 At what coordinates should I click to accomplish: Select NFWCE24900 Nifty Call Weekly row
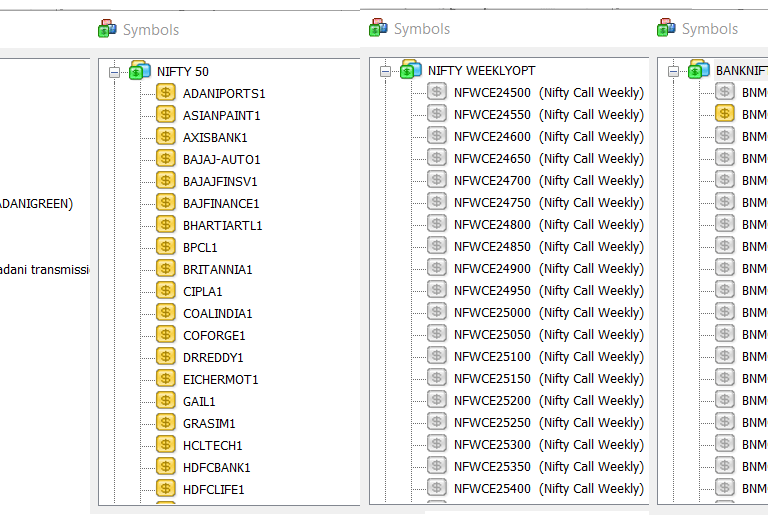click(549, 269)
